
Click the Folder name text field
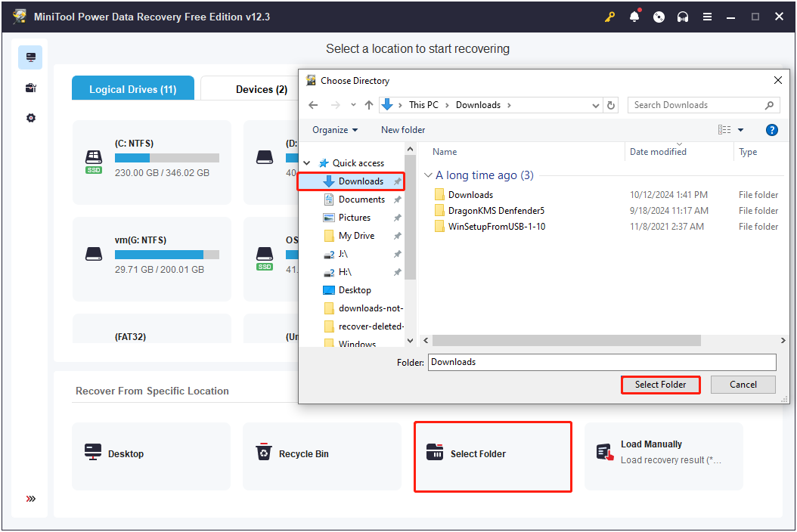pyautogui.click(x=602, y=362)
